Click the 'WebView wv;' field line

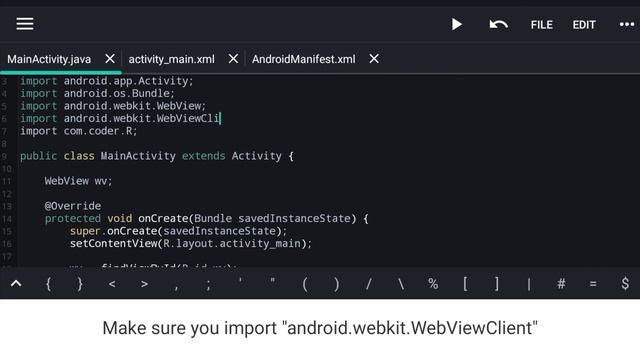(x=78, y=181)
